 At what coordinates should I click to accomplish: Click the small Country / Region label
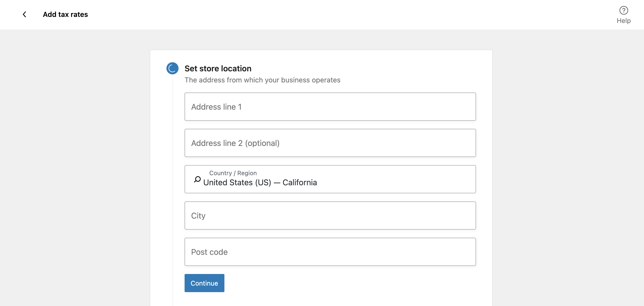pyautogui.click(x=233, y=173)
